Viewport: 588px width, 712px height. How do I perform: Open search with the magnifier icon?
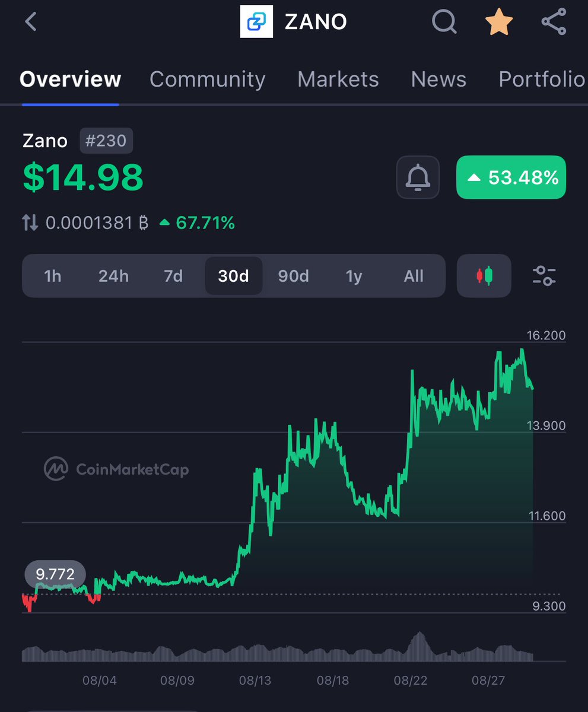(444, 23)
